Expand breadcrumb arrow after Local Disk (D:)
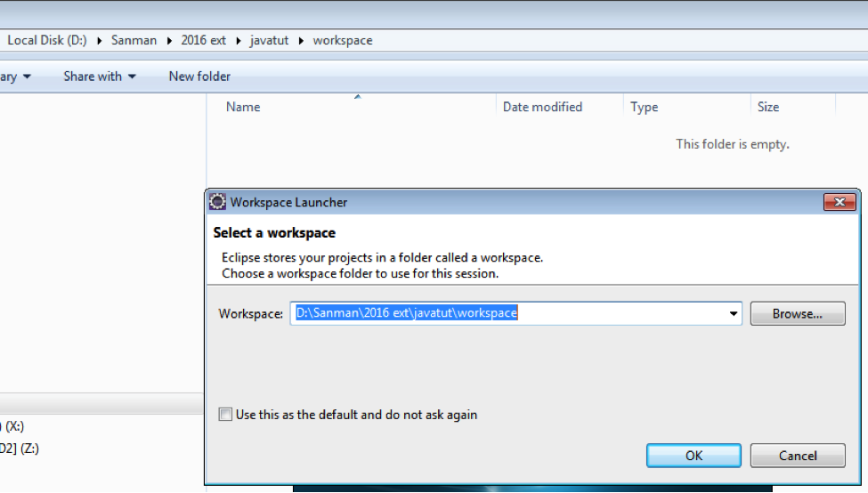 tap(99, 41)
